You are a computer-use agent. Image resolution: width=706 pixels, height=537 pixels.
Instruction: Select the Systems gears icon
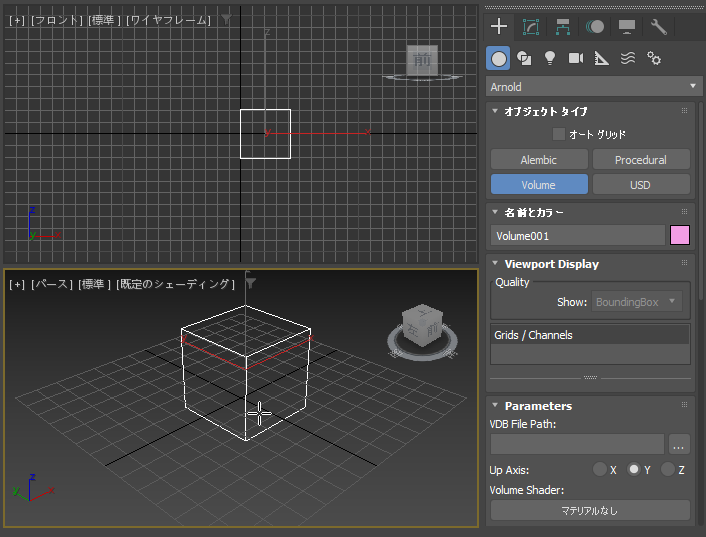[654, 58]
